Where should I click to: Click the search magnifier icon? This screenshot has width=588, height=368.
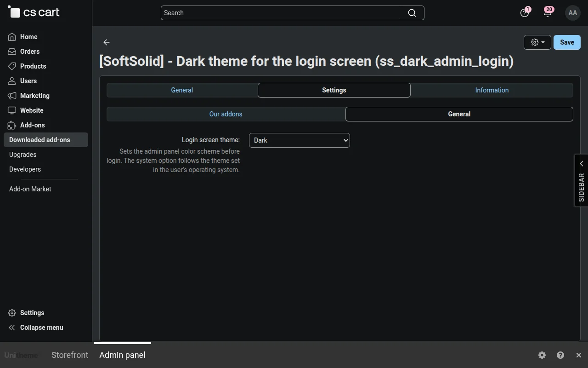click(412, 13)
